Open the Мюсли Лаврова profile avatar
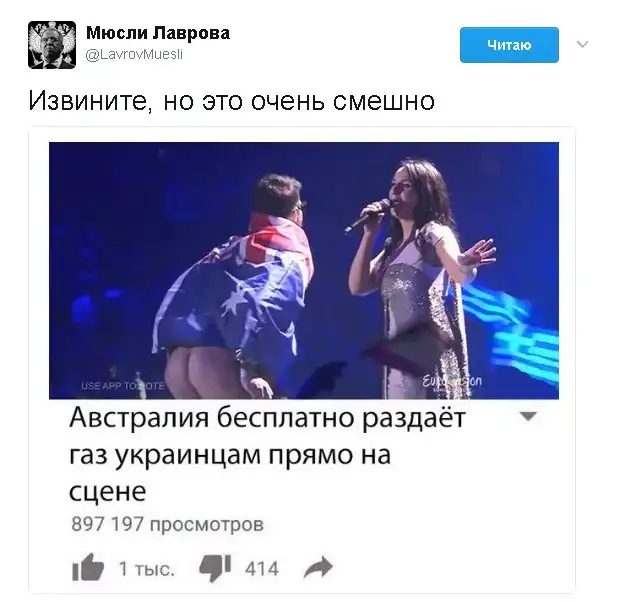 click(52, 45)
